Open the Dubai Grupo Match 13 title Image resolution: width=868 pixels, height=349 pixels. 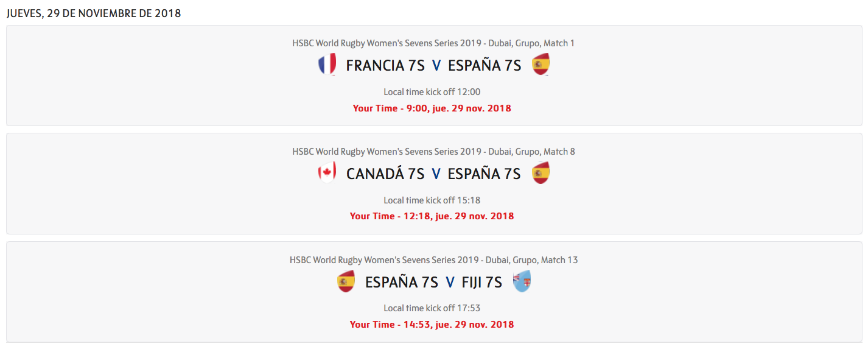click(x=433, y=260)
